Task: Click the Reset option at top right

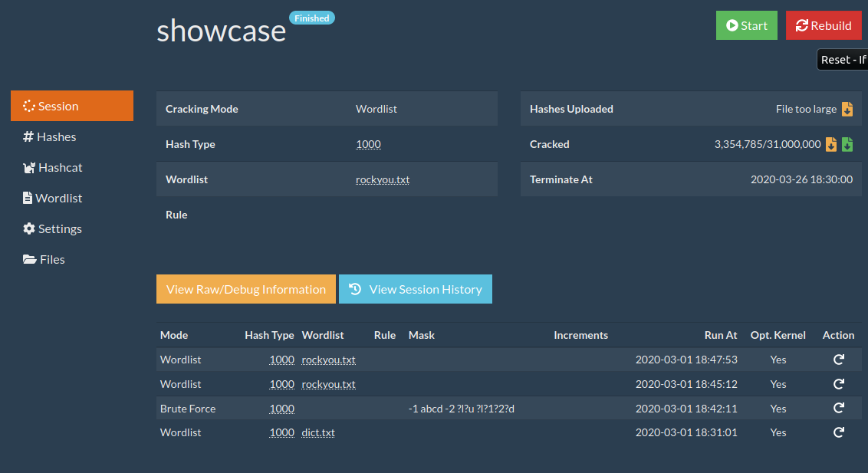Action: (x=842, y=59)
